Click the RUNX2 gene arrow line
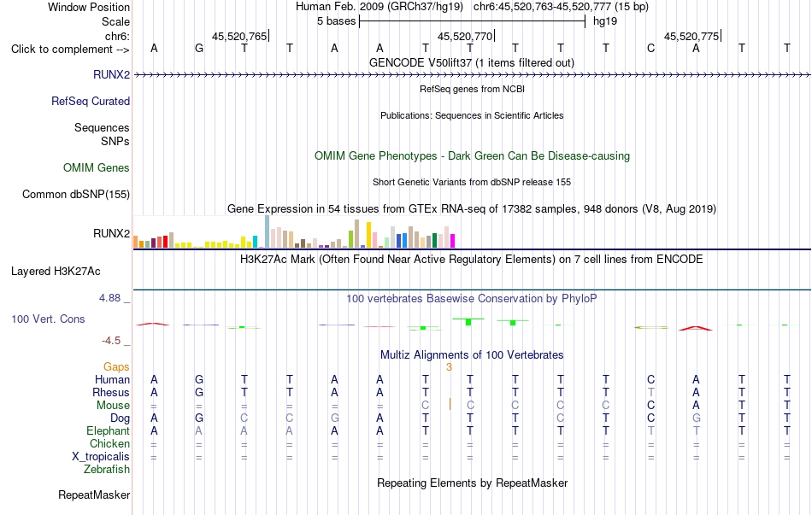The height and width of the screenshot is (515, 812). point(472,74)
